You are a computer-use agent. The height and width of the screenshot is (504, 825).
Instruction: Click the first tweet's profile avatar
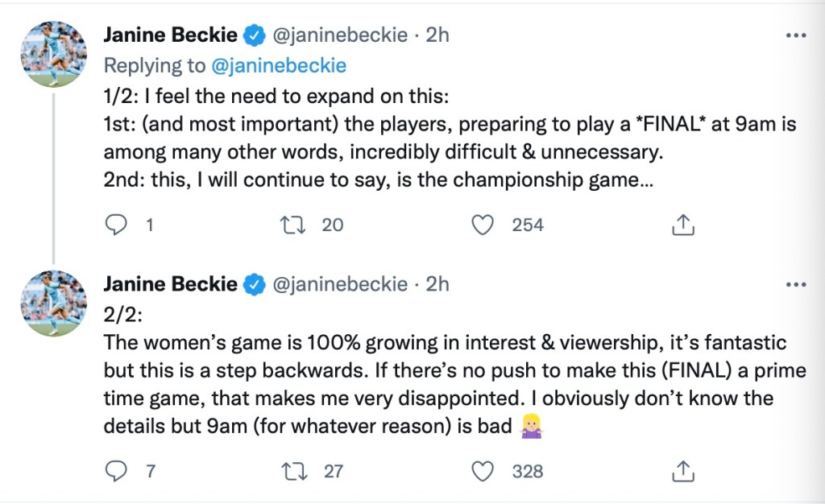coord(53,53)
